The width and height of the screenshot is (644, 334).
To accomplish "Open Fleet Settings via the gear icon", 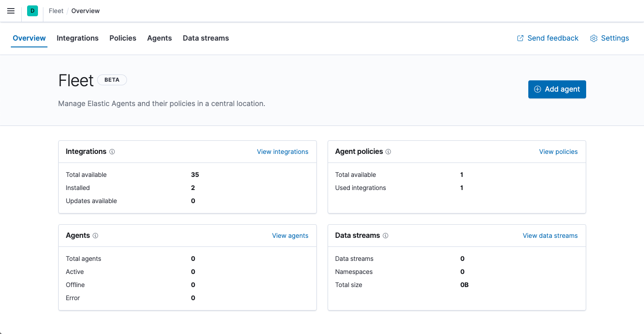I will point(593,38).
